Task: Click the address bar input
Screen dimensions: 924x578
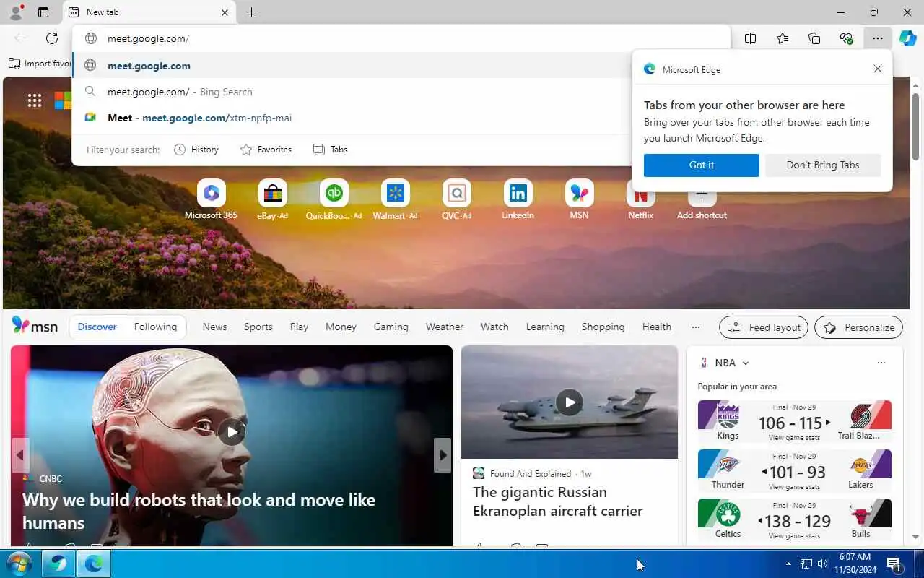Action: (401, 38)
